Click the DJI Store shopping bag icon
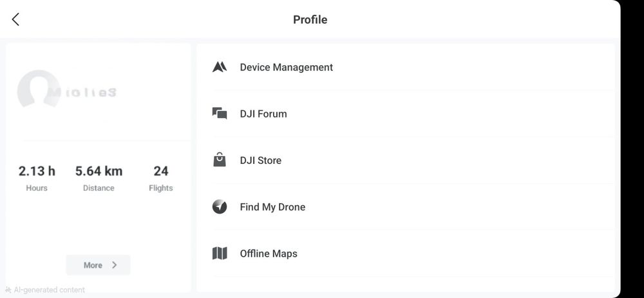The width and height of the screenshot is (644, 298). (x=220, y=160)
